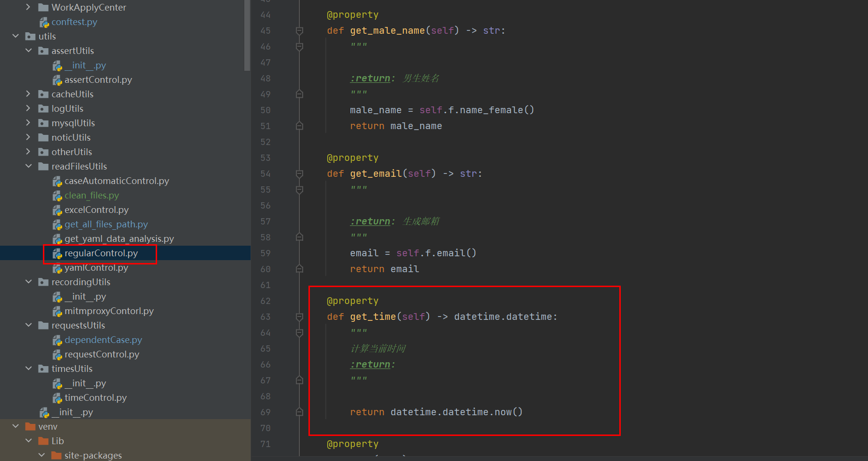Click the noticUtils folder icon
Screen dimensions: 868x461
[43, 137]
